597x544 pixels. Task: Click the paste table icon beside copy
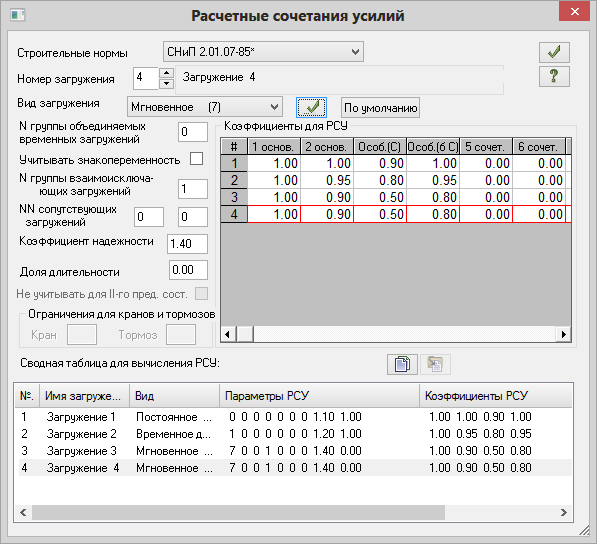pyautogui.click(x=435, y=364)
